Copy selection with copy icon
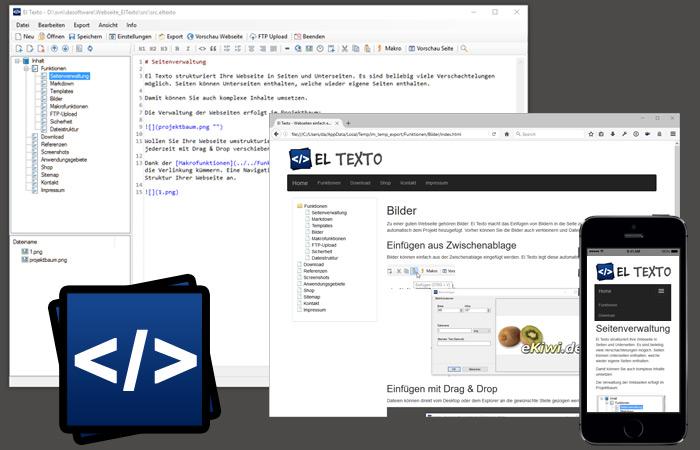700x450 pixels. pos(356,49)
